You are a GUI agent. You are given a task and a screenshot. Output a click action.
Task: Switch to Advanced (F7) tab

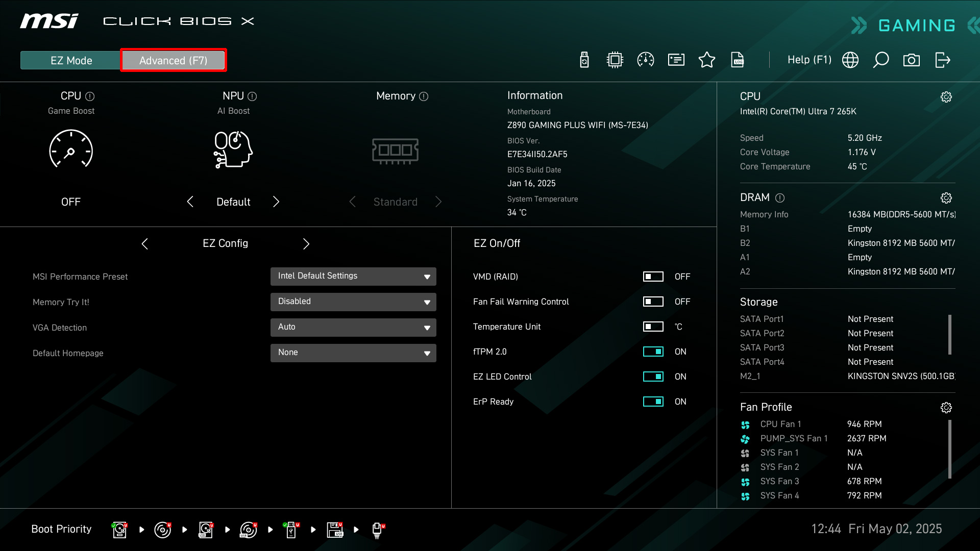pyautogui.click(x=174, y=60)
